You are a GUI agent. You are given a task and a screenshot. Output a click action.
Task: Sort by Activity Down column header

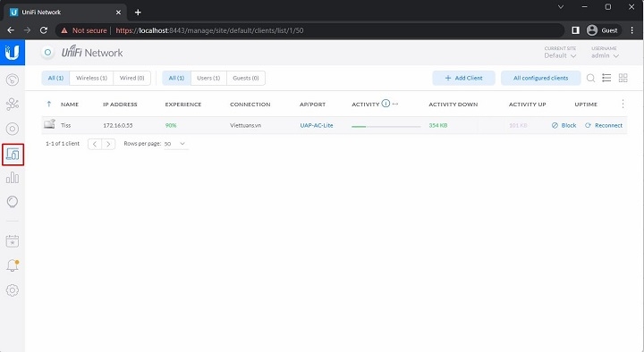point(453,105)
